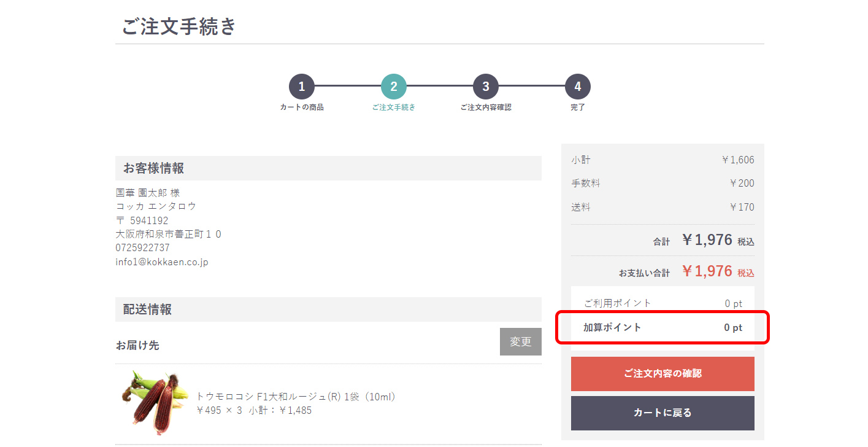Click the red corn product thumbnail
This screenshot has height=447, width=868.
(153, 403)
